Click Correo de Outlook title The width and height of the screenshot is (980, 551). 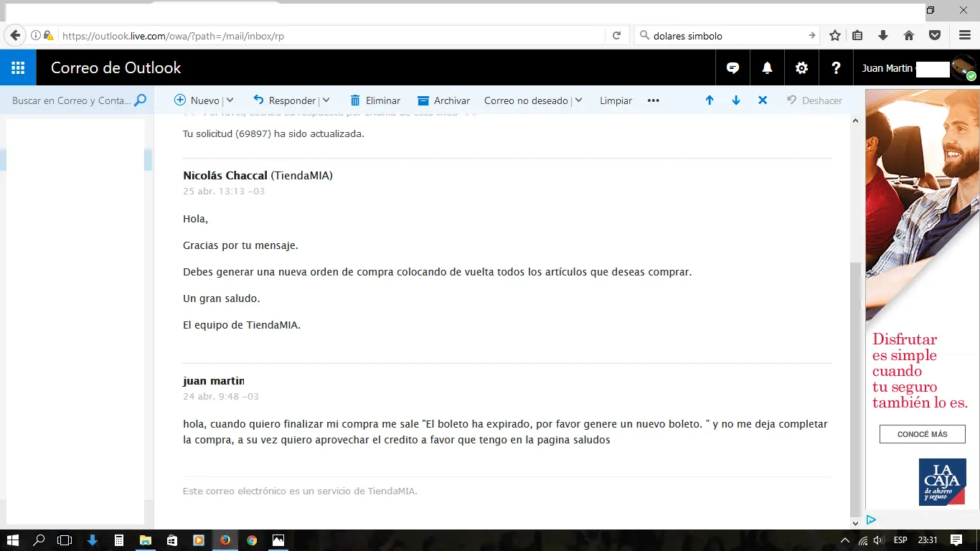pos(116,68)
